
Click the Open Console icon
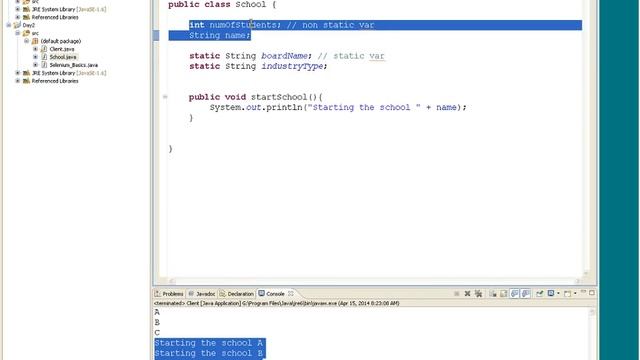[567, 293]
